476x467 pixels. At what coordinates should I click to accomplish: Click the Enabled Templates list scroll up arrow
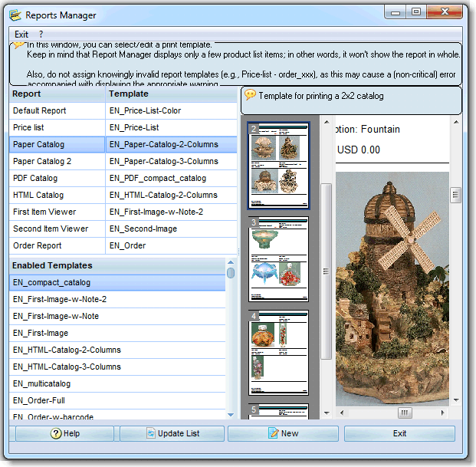231,262
